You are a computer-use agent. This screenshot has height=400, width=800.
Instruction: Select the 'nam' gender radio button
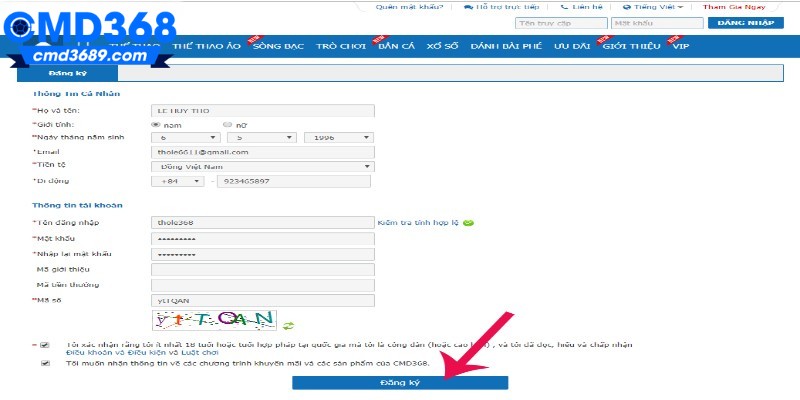pyautogui.click(x=155, y=124)
